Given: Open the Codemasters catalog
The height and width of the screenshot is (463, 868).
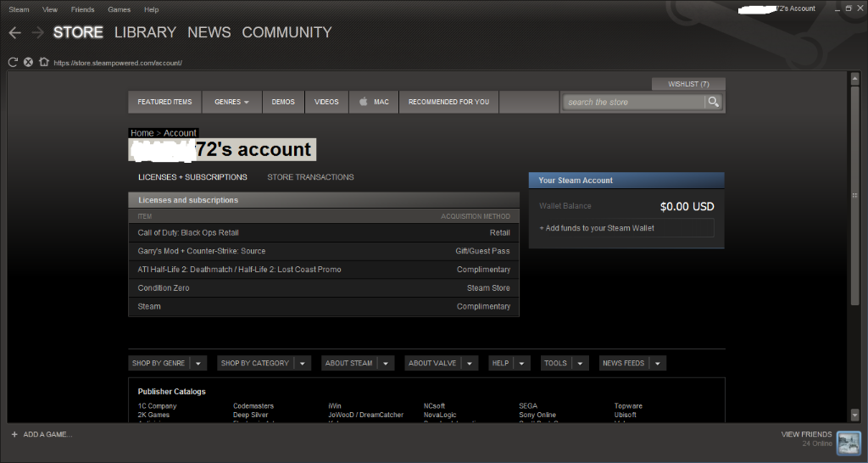Looking at the screenshot, I should (253, 406).
